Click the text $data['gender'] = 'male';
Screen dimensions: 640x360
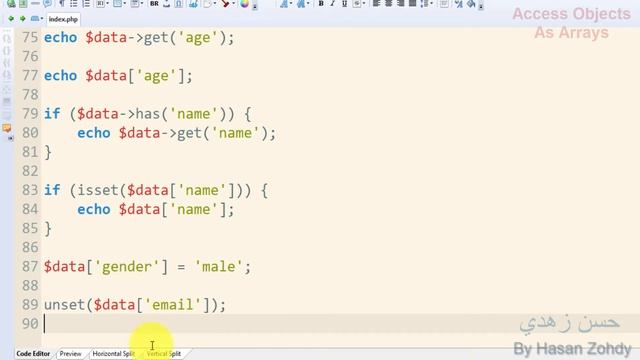click(147, 267)
